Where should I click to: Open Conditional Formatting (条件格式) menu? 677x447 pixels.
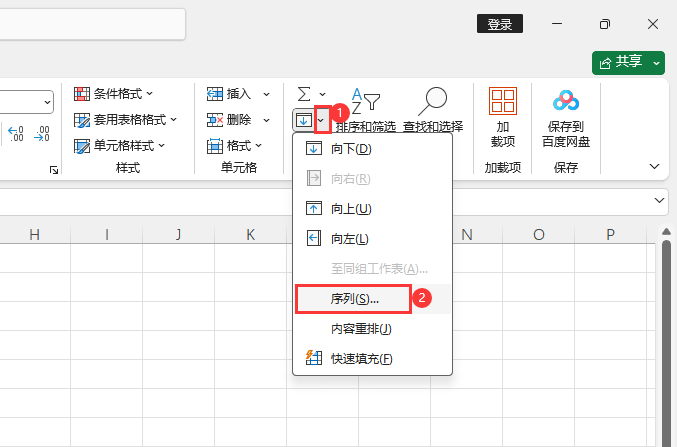113,94
